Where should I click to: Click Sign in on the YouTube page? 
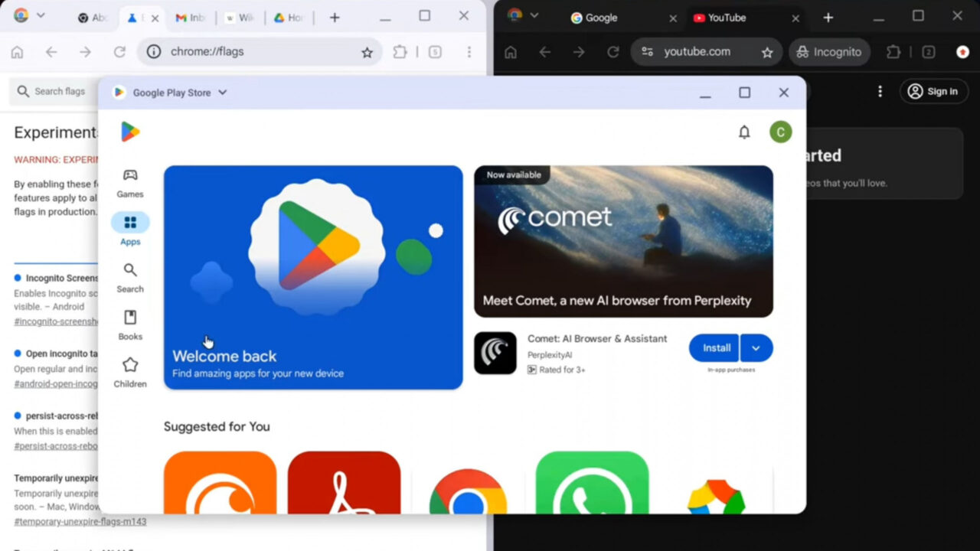[933, 91]
